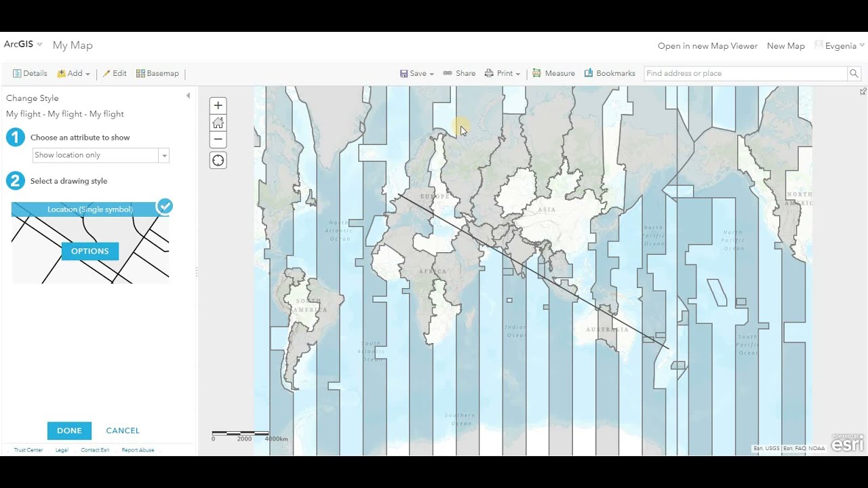Click the CANCEL link
Screen dimensions: 868x488
click(123, 430)
